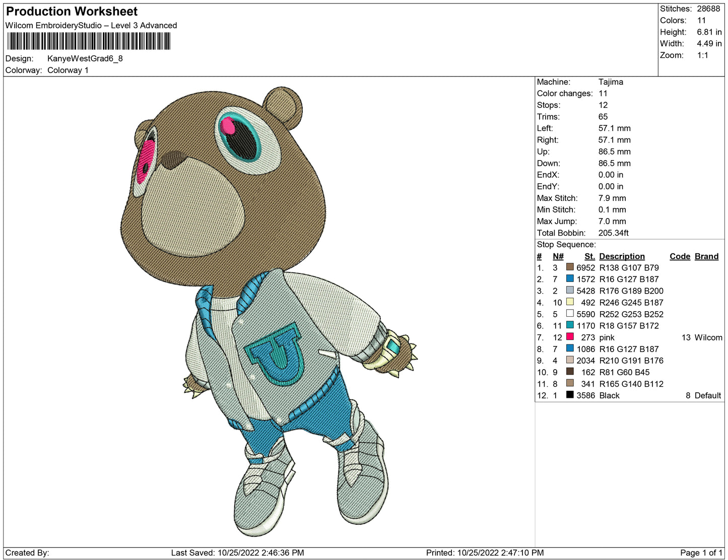Select the "Colorway 1" value
This screenshot has width=728, height=560.
[x=68, y=70]
